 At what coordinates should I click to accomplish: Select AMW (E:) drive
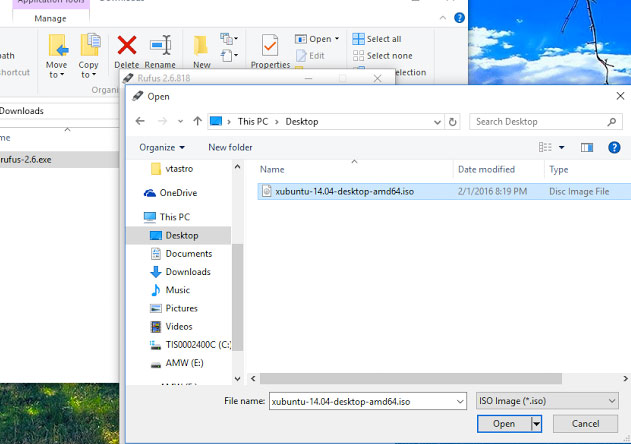click(x=177, y=363)
